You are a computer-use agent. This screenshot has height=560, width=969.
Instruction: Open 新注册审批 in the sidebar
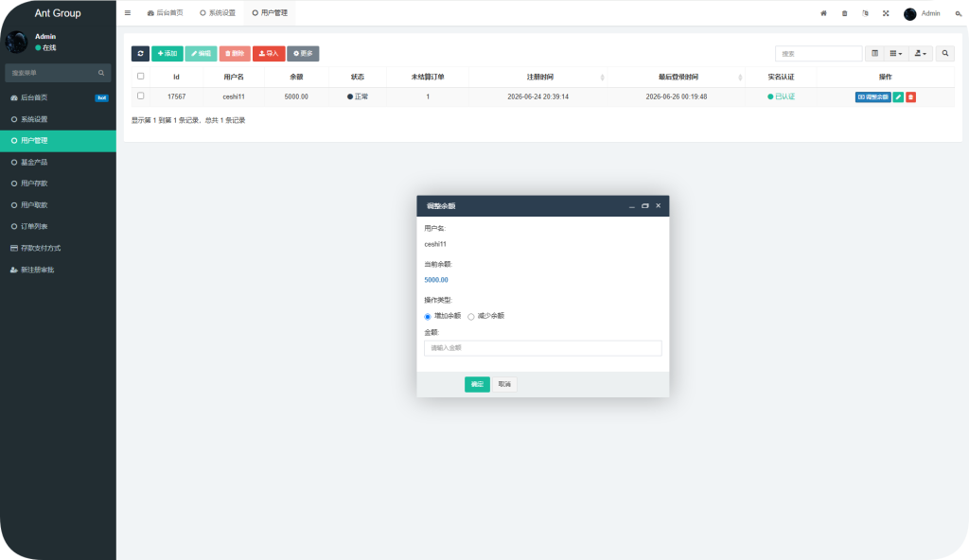[x=58, y=270]
